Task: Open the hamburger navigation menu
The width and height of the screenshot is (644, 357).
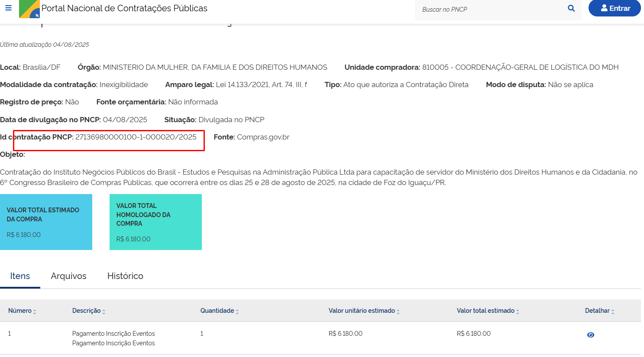Action: click(8, 8)
